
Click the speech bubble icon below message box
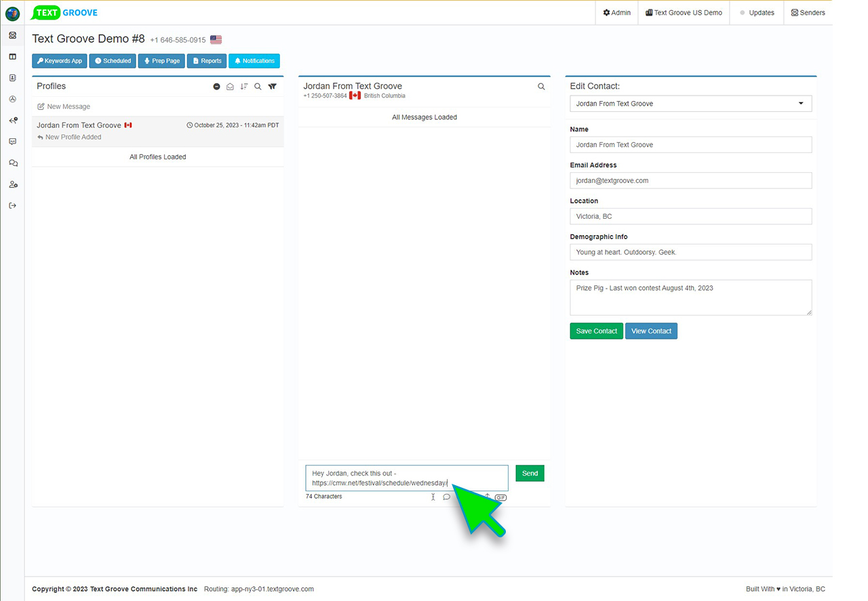(447, 497)
